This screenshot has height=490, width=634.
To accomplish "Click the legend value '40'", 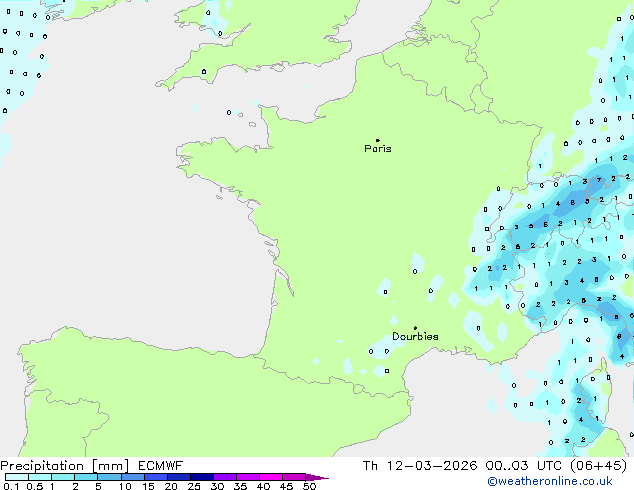I will (x=263, y=486).
